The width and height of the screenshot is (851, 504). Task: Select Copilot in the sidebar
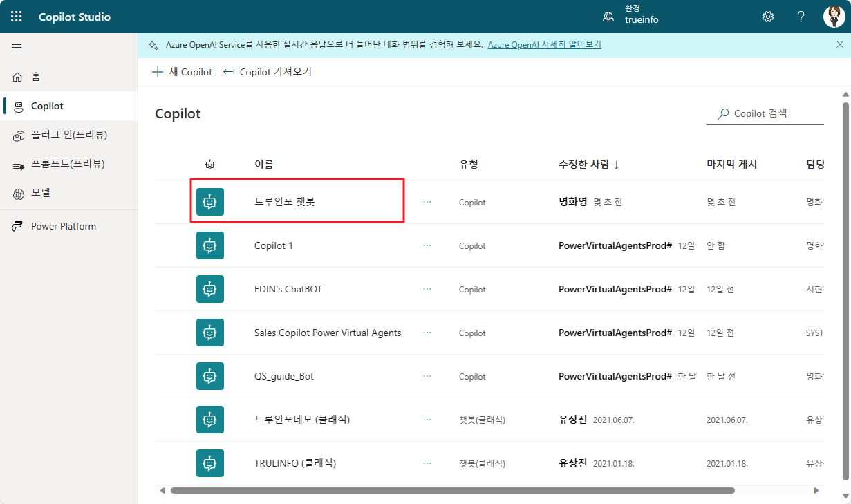click(x=69, y=106)
